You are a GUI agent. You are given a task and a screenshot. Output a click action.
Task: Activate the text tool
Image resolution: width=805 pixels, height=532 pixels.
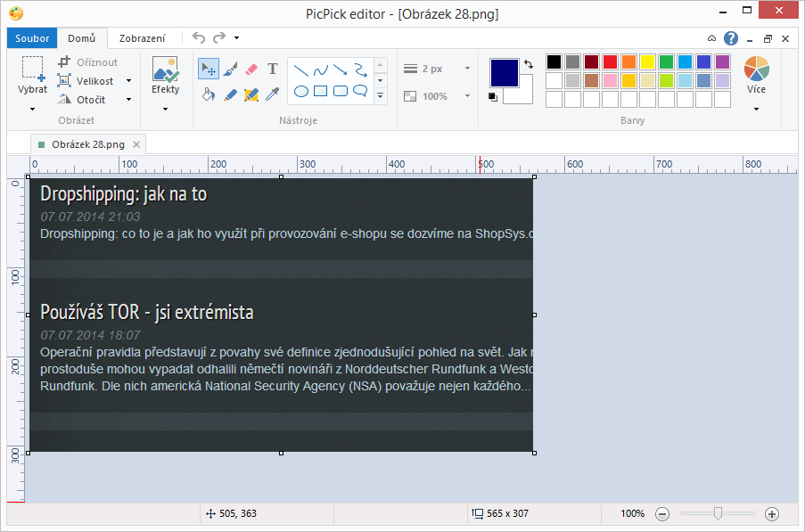click(x=273, y=70)
